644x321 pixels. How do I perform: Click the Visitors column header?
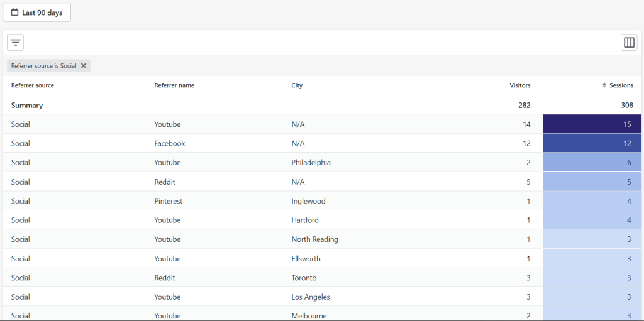[x=520, y=85]
